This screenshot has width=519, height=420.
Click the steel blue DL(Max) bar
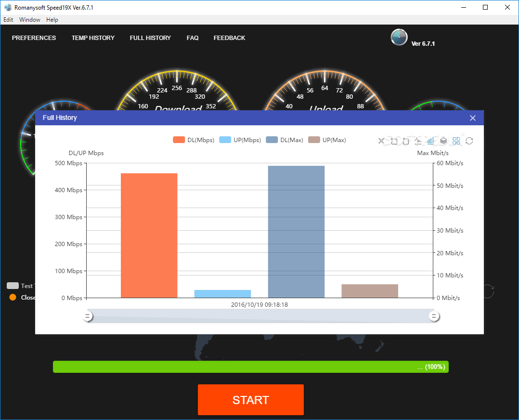point(296,232)
